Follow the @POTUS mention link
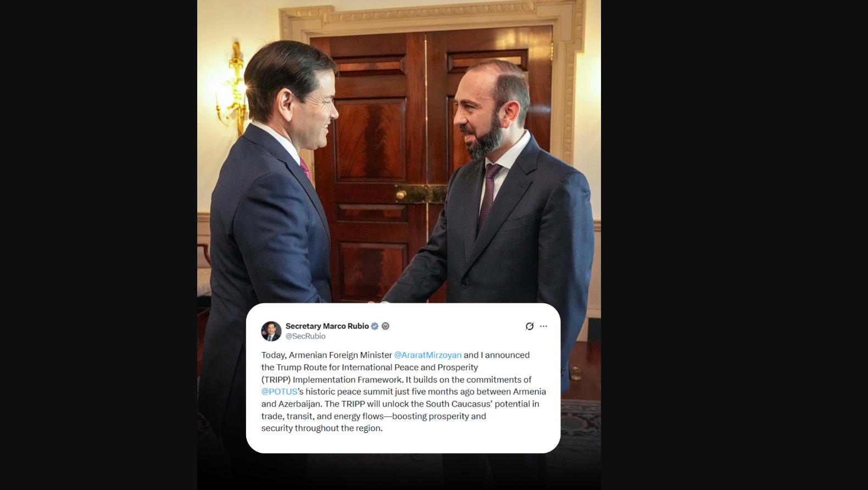868x490 pixels. pos(279,392)
